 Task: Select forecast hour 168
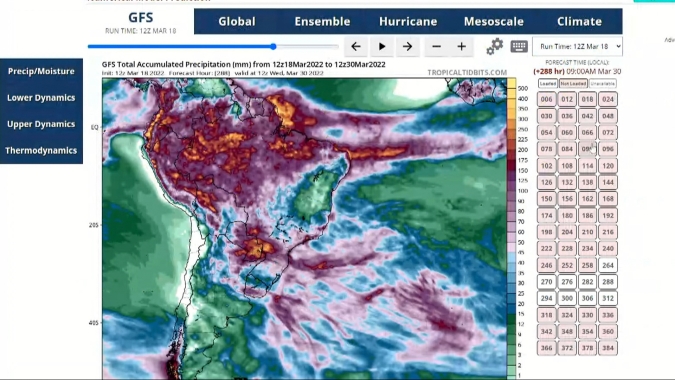(x=608, y=199)
